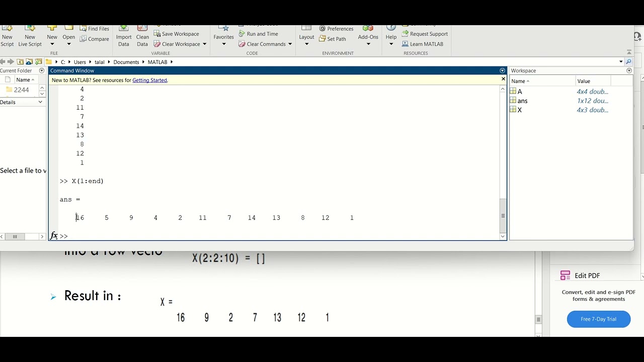The image size is (644, 362).
Task: Sort Current Folder by Name column
Action: (25, 80)
